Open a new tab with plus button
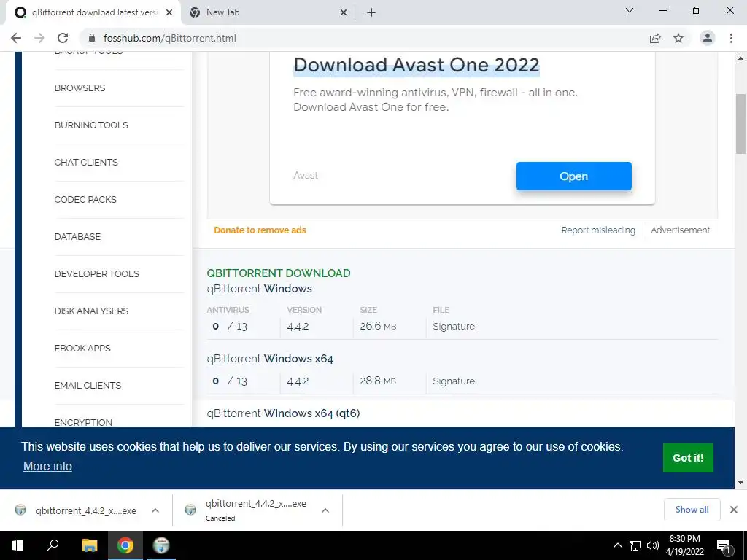This screenshot has height=560, width=747. point(371,12)
